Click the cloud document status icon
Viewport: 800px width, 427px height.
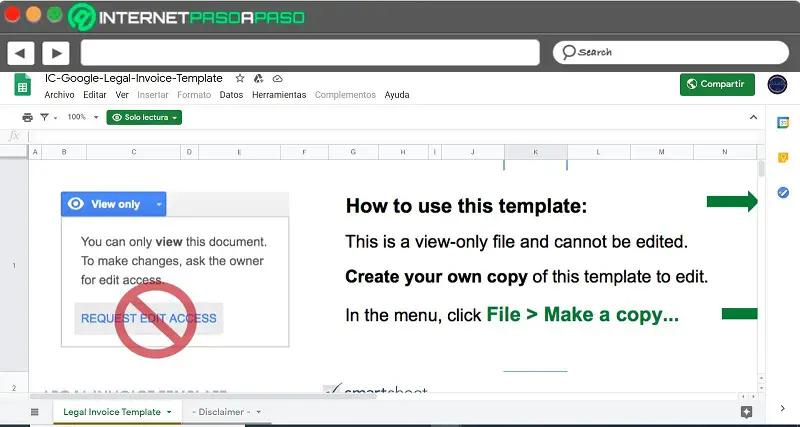pyautogui.click(x=278, y=79)
